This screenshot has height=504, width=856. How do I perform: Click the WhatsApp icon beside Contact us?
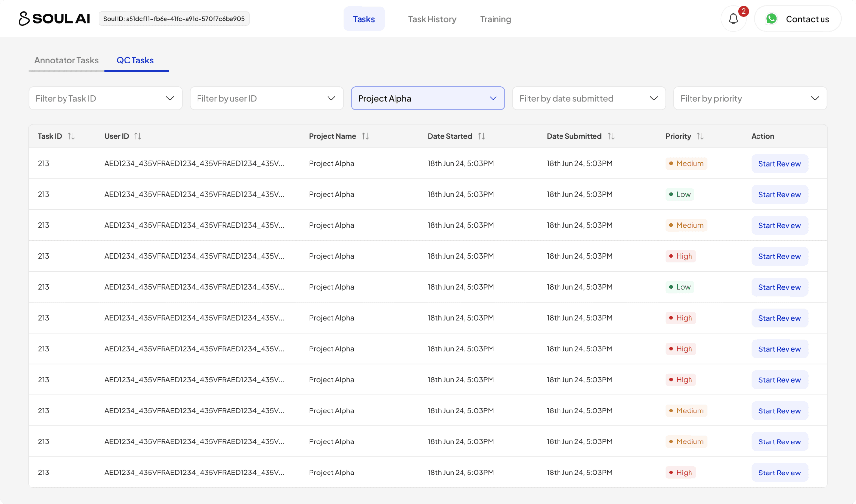[771, 19]
